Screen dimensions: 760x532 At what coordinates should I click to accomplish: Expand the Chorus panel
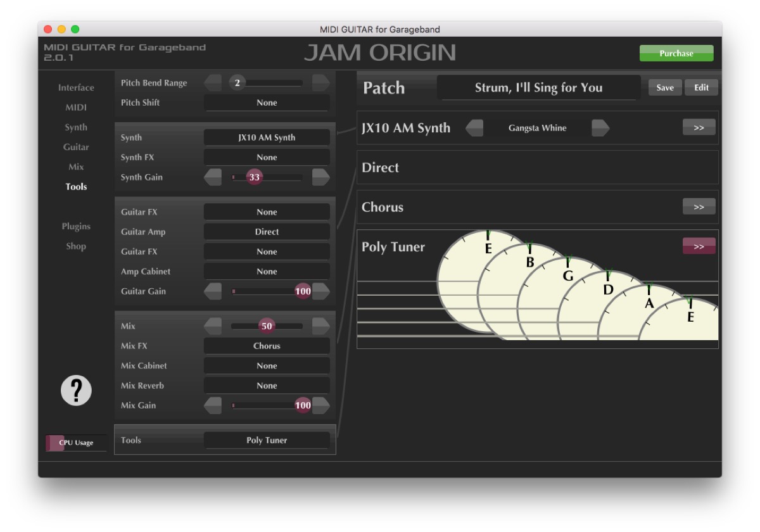point(699,206)
